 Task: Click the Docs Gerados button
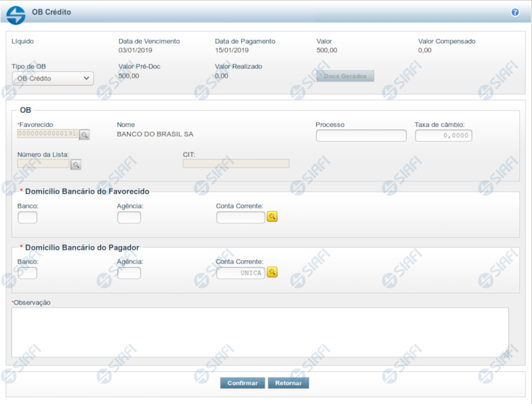[x=345, y=76]
